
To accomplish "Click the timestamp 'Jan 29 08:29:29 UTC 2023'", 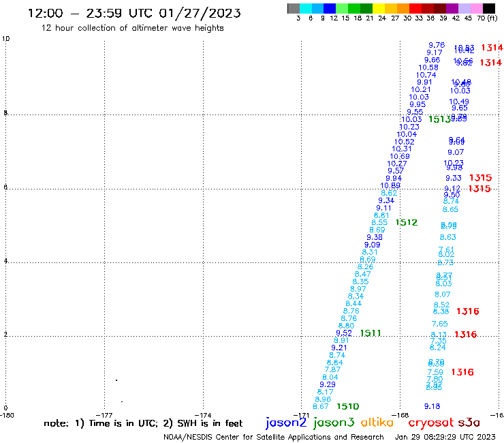I will 445,437.
